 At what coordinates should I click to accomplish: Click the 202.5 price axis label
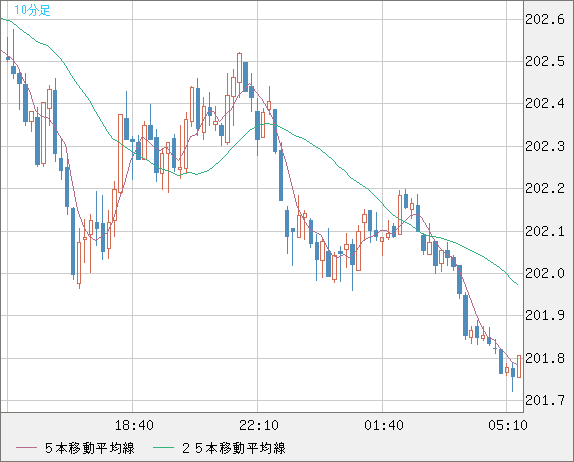pos(545,62)
